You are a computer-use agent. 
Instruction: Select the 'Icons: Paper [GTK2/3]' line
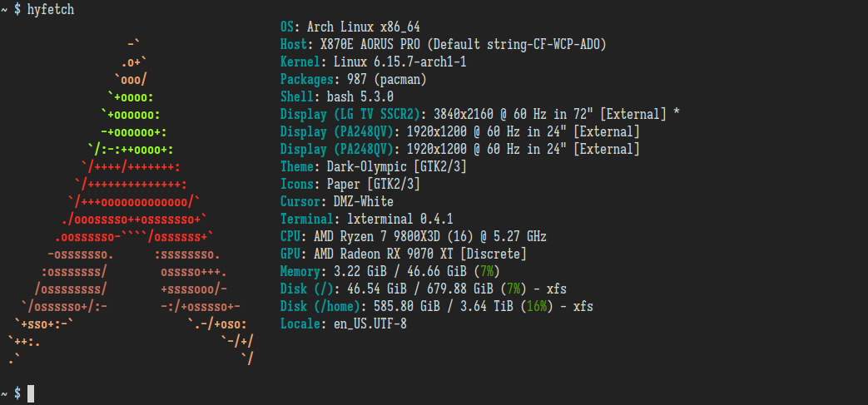click(x=350, y=185)
